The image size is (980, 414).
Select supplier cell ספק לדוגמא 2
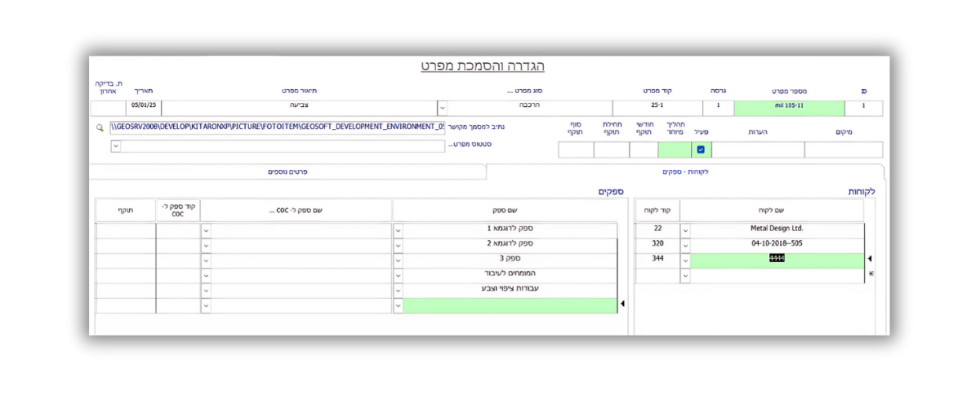510,245
